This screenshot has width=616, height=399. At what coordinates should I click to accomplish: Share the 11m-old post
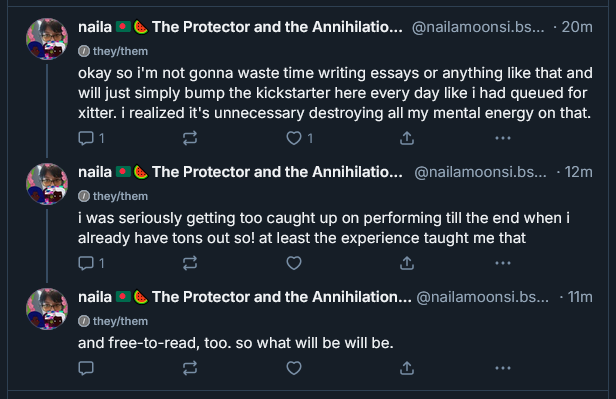coord(407,368)
